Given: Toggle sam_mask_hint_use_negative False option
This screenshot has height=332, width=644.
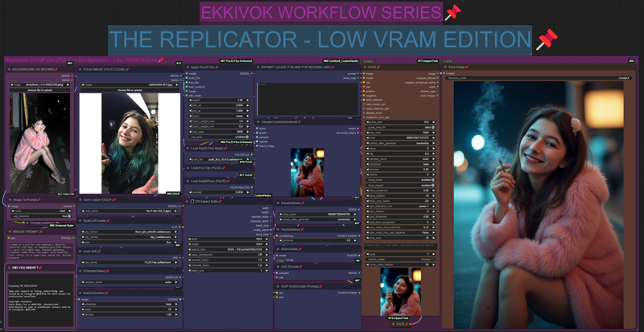Looking at the screenshot, I should click(x=400, y=232).
